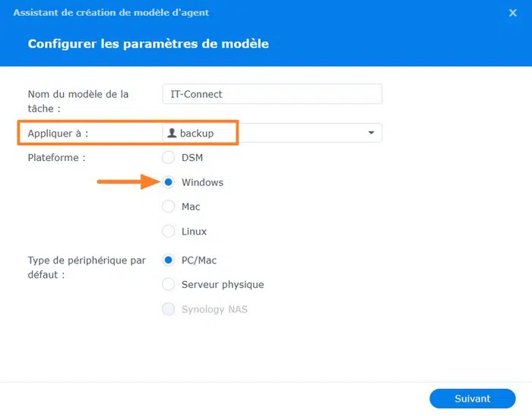532x416 pixels.
Task: Close the agent template creation wizard
Action: [512, 13]
